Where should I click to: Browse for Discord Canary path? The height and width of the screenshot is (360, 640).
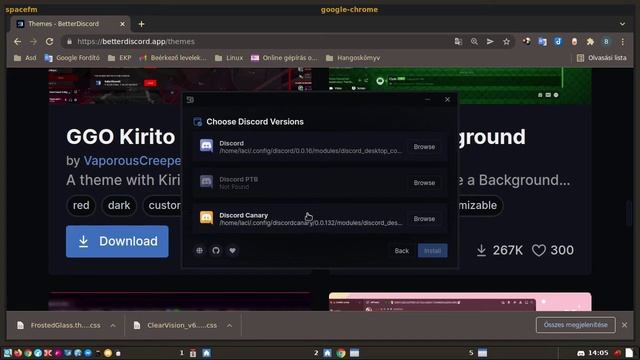click(424, 219)
